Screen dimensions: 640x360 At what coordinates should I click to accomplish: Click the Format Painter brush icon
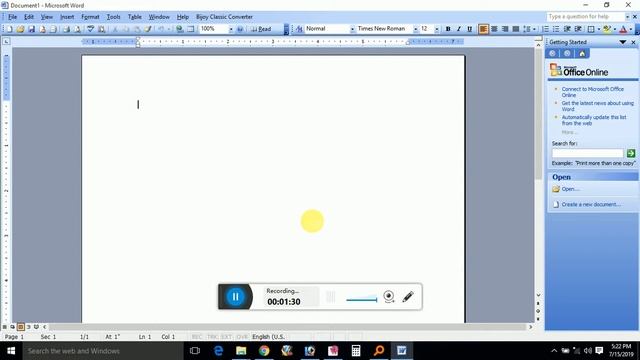pos(148,29)
